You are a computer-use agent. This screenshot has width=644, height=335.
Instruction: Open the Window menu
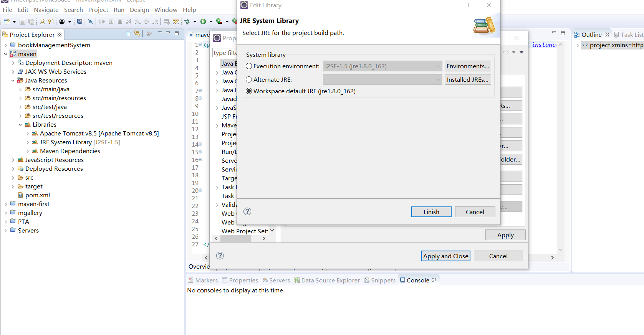[x=166, y=10]
